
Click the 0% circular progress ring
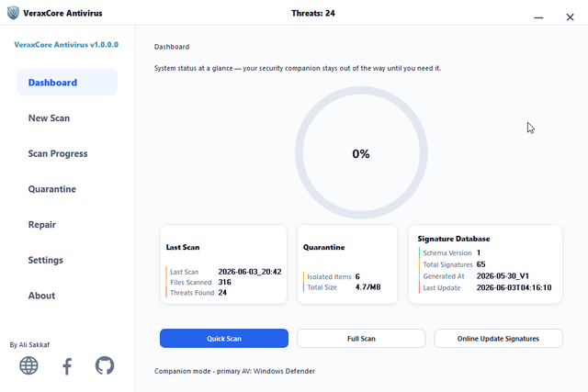point(361,152)
